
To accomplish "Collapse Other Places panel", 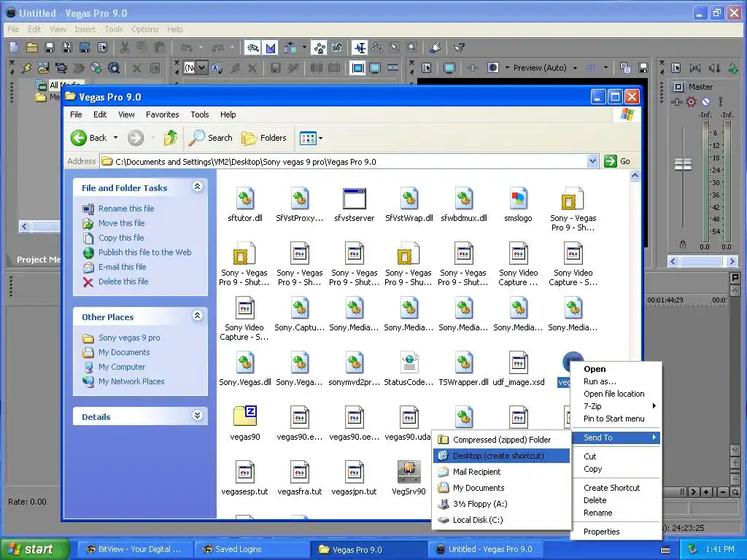I will (197, 316).
